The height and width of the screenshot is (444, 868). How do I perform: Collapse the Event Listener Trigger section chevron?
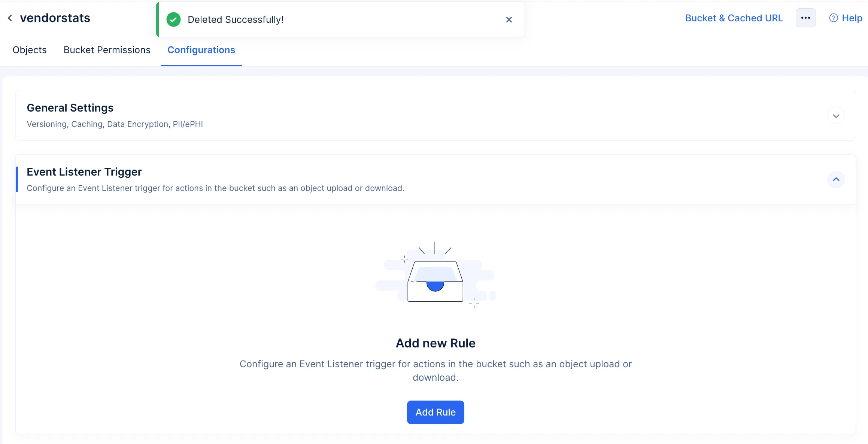pyautogui.click(x=836, y=179)
